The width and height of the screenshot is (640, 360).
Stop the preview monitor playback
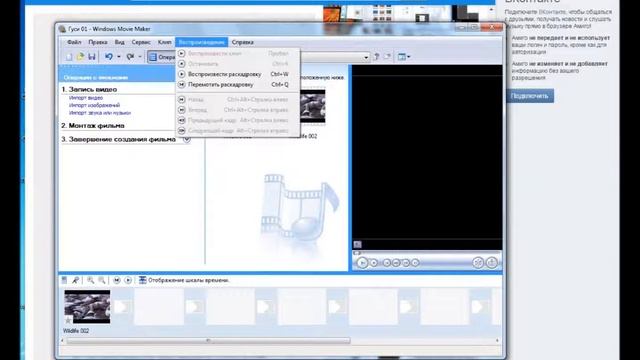pos(373,263)
